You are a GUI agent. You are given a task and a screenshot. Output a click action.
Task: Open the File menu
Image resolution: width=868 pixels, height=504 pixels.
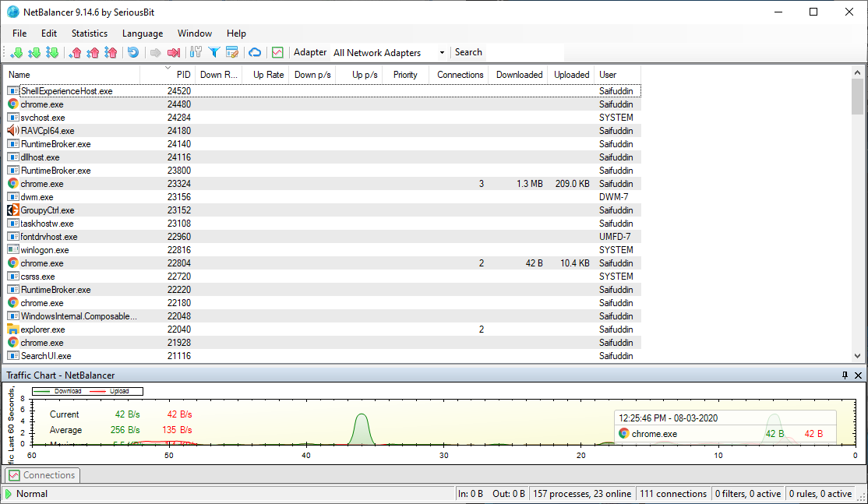[19, 33]
